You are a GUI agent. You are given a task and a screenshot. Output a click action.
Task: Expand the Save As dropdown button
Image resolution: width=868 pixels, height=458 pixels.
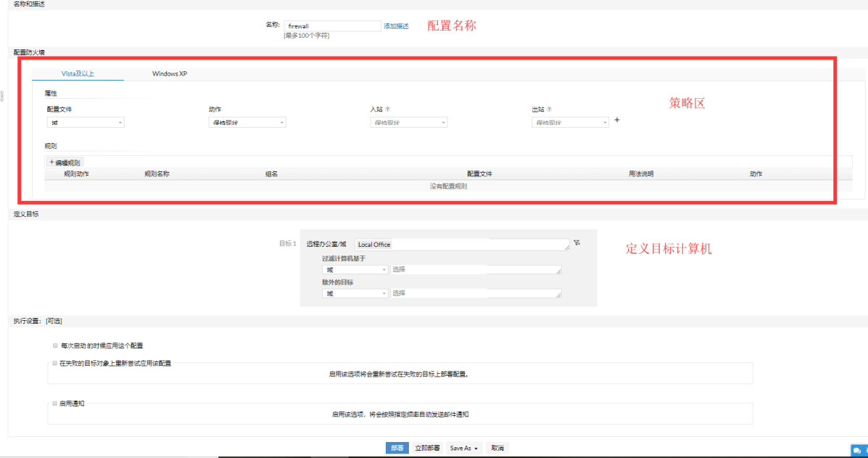pyautogui.click(x=464, y=448)
